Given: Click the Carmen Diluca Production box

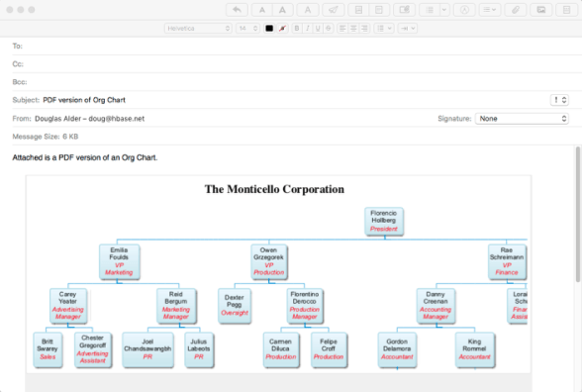Looking at the screenshot, I should point(281,349).
